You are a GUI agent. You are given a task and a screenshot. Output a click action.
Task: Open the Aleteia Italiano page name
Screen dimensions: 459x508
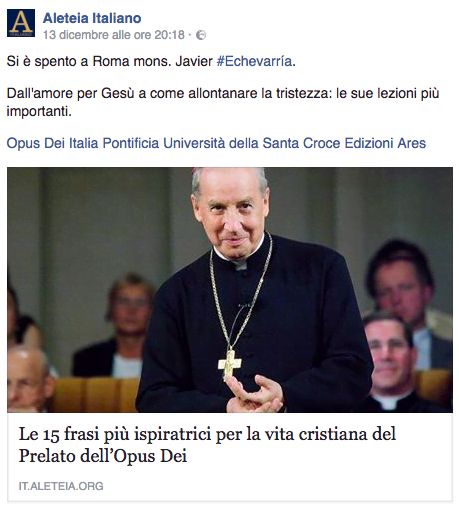pos(92,18)
